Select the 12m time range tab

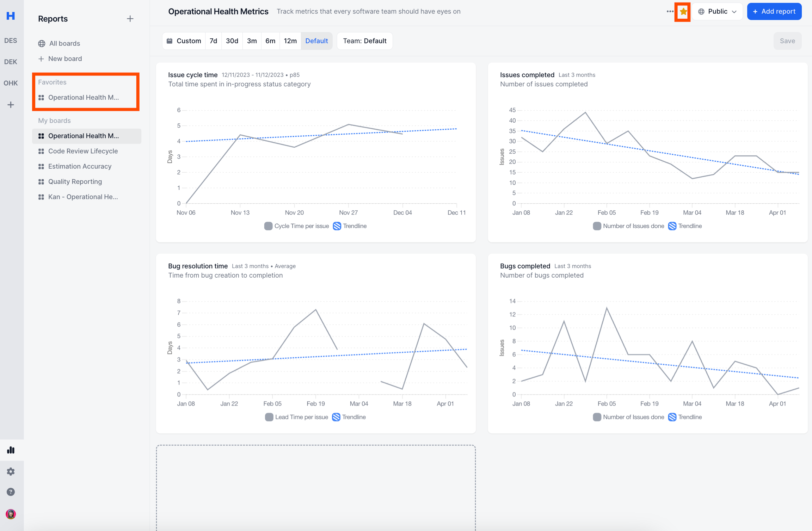pos(290,41)
